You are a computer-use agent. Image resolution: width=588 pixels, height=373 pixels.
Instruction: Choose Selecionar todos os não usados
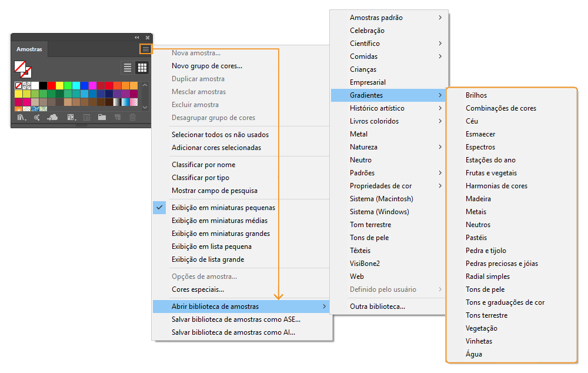click(x=220, y=134)
